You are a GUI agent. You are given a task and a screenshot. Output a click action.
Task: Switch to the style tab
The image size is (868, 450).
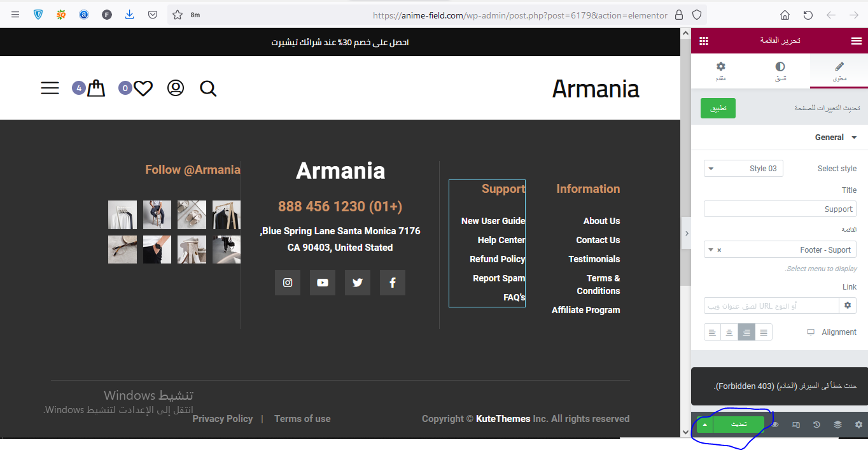point(780,71)
